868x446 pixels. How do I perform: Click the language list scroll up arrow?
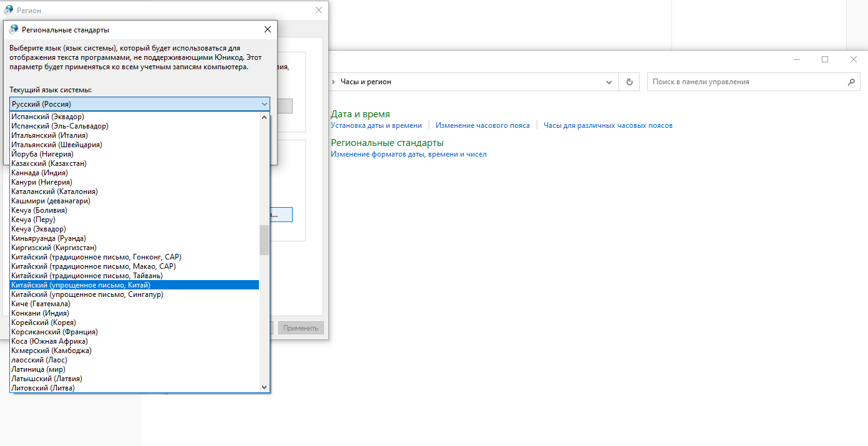click(264, 117)
